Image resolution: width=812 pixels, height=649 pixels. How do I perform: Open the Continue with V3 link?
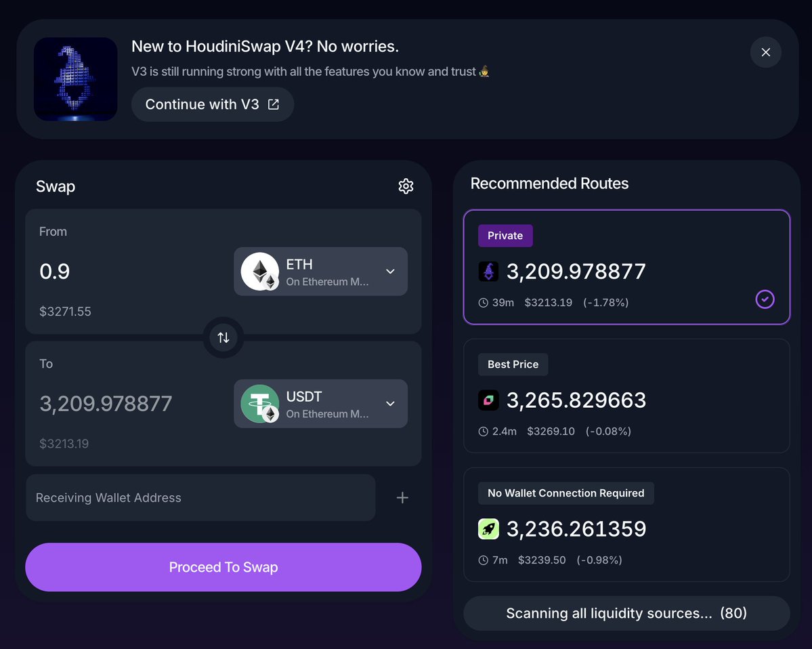click(212, 104)
